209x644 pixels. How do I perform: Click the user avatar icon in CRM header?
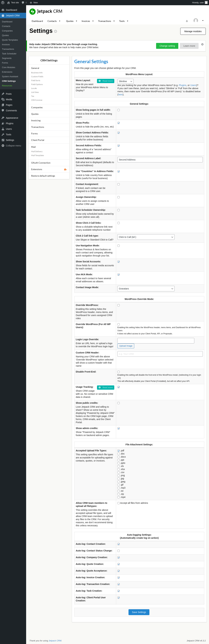(x=196, y=21)
